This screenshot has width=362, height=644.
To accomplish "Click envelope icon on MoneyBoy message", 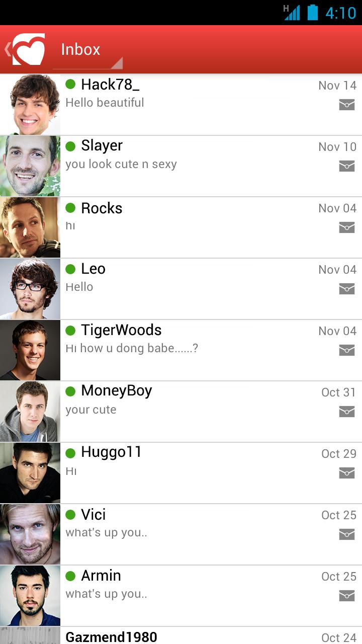I will click(347, 412).
